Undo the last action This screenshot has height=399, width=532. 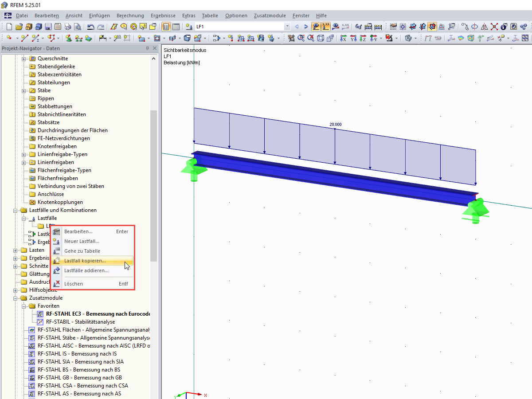click(x=90, y=27)
